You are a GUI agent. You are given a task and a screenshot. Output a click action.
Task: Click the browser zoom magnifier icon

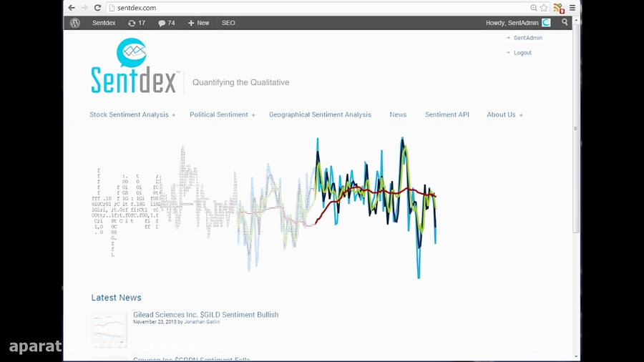pos(534,8)
